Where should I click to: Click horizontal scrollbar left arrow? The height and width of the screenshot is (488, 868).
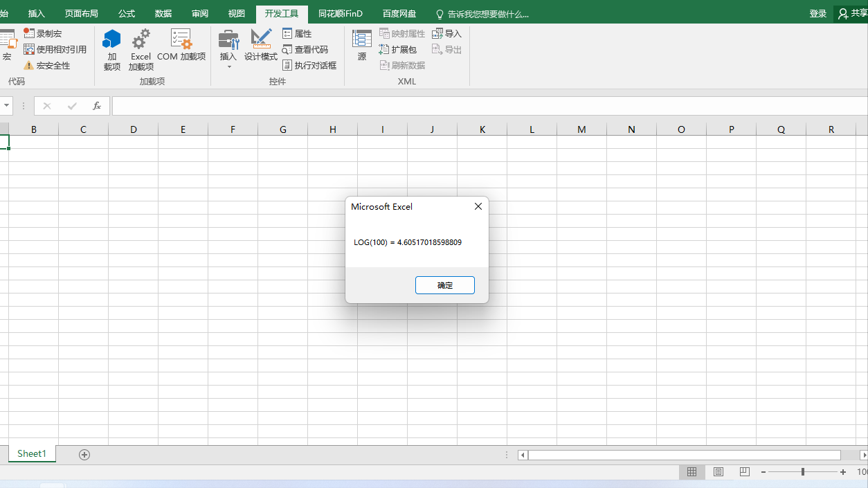pyautogui.click(x=523, y=455)
